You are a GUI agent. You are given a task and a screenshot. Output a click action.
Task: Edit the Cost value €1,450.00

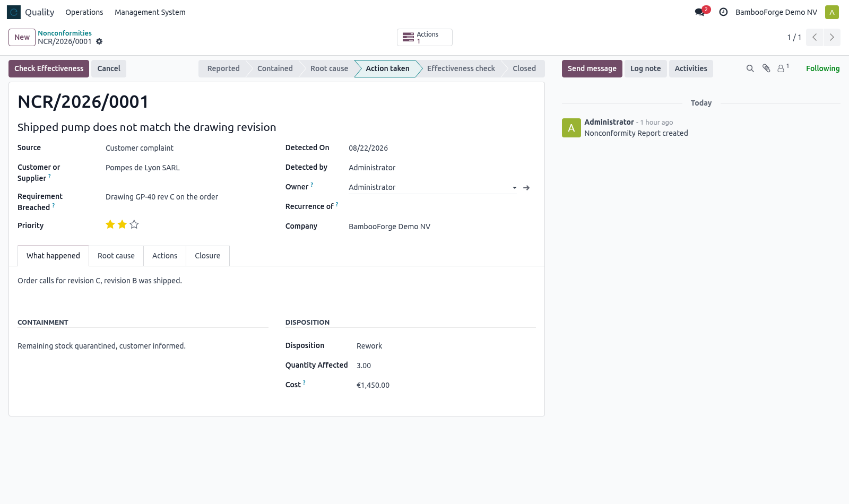[373, 385]
